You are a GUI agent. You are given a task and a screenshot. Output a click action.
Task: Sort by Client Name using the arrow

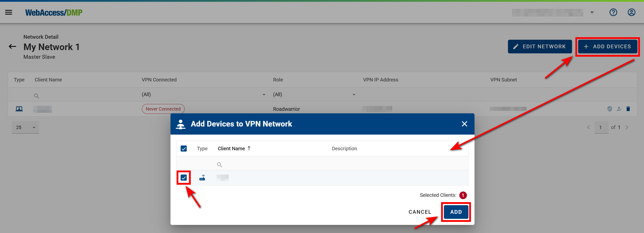coord(249,148)
